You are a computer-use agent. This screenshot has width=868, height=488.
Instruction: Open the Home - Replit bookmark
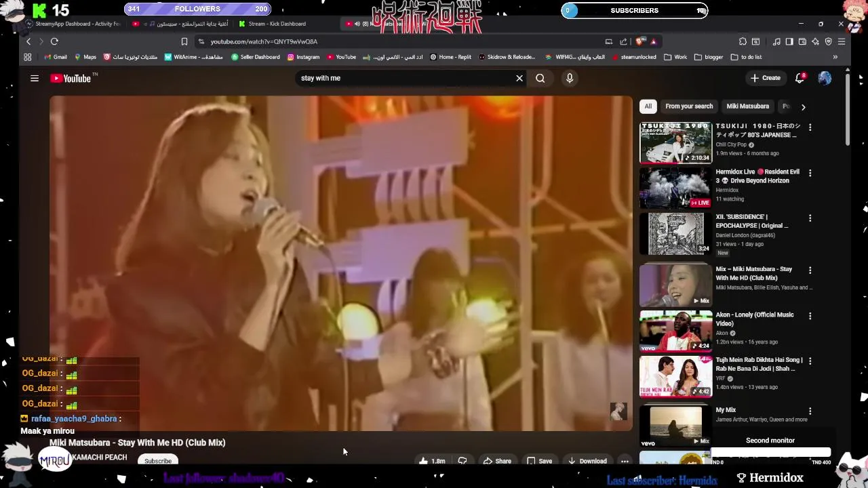coord(450,57)
